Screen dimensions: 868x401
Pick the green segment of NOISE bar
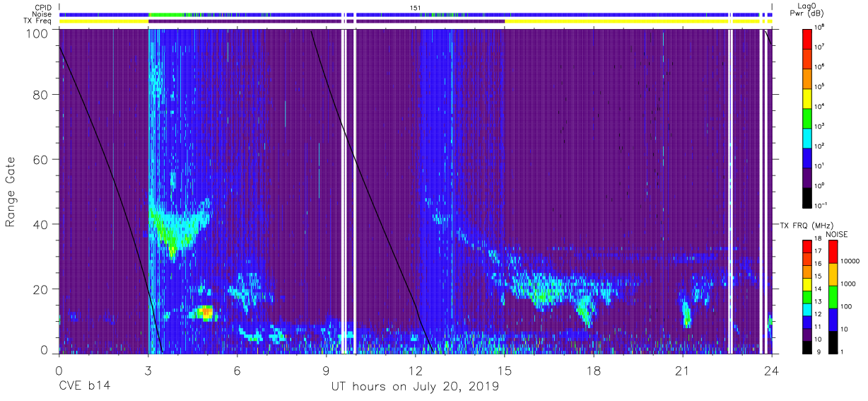tap(833, 297)
